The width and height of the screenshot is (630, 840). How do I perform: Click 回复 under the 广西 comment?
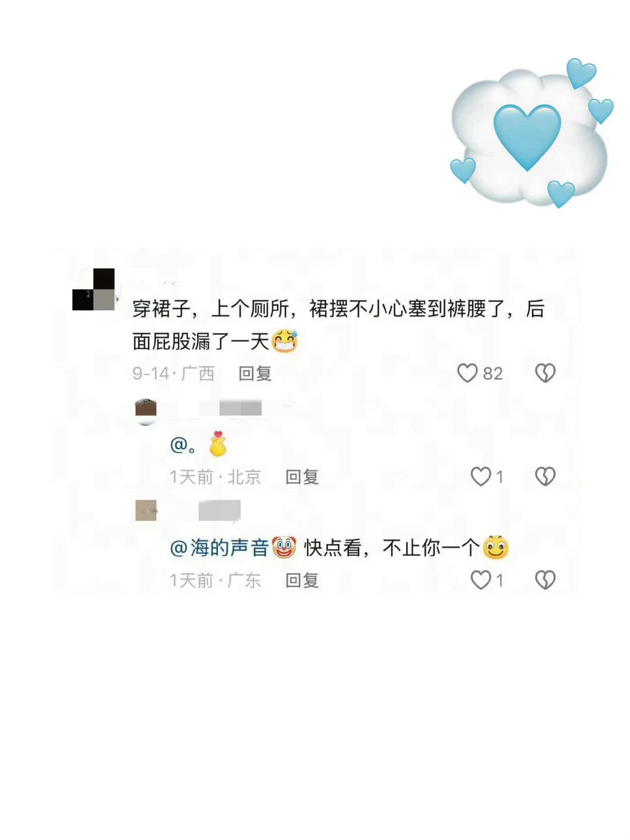pos(255,373)
